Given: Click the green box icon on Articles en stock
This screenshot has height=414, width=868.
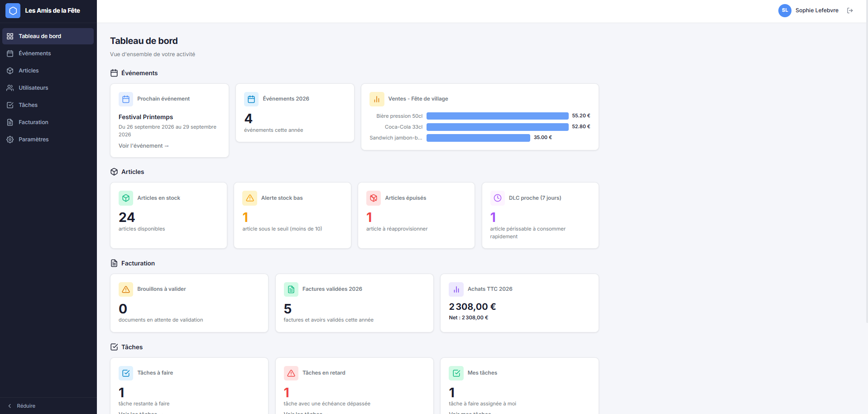Looking at the screenshot, I should coord(126,198).
